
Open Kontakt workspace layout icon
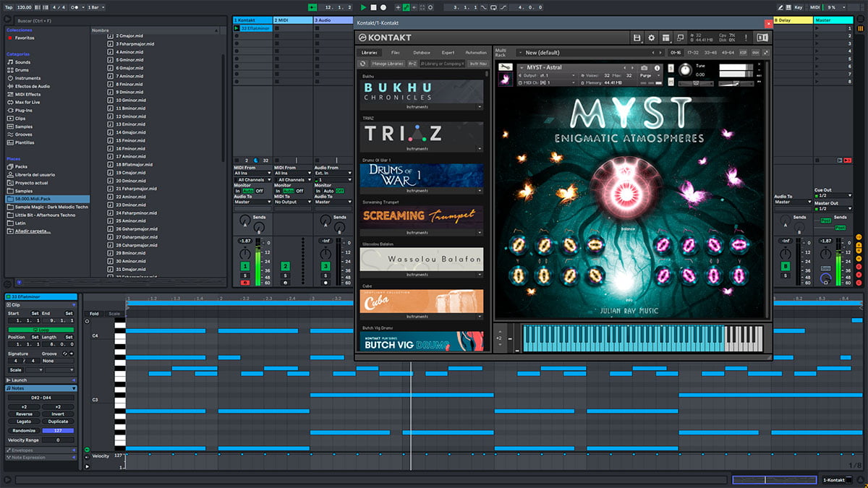pyautogui.click(x=665, y=38)
